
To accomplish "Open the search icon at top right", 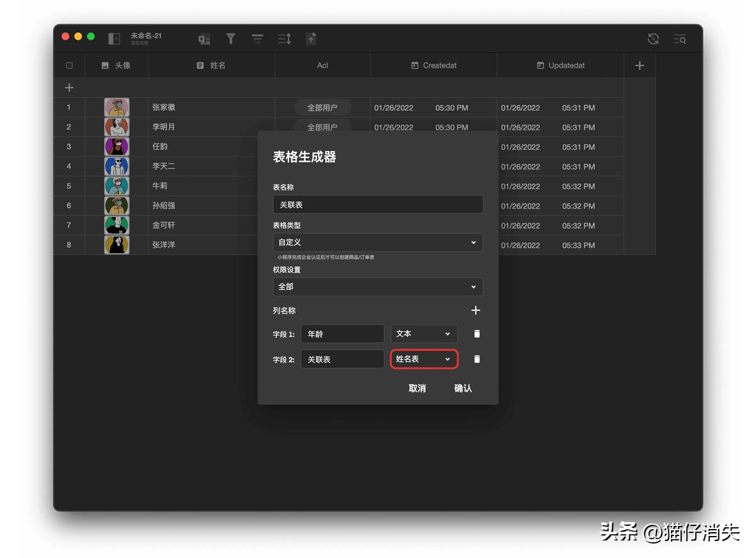I will [x=680, y=38].
